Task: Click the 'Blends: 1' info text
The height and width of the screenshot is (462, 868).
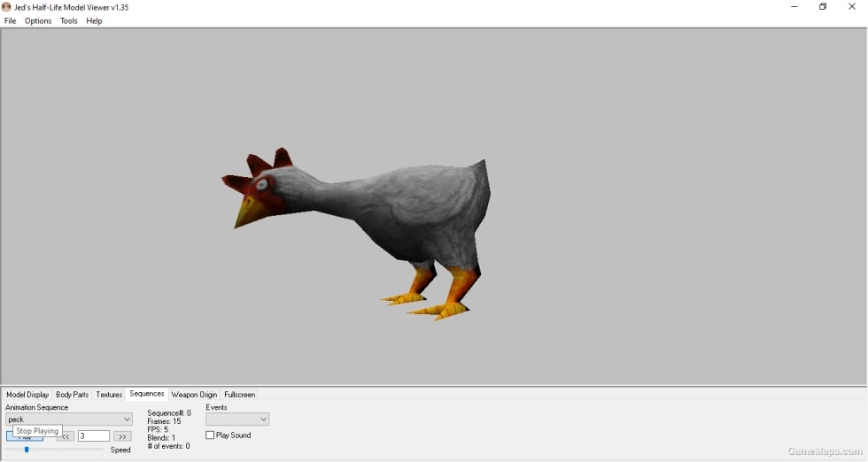Action: pyautogui.click(x=161, y=437)
